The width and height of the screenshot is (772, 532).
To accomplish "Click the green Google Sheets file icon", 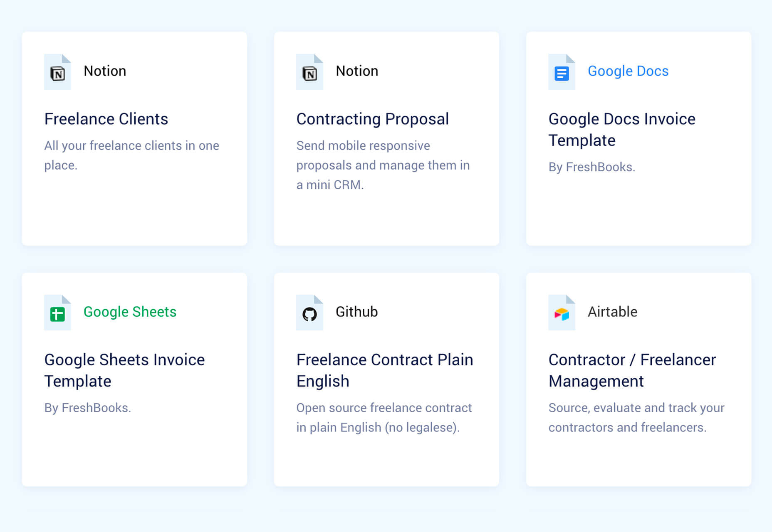I will [57, 314].
